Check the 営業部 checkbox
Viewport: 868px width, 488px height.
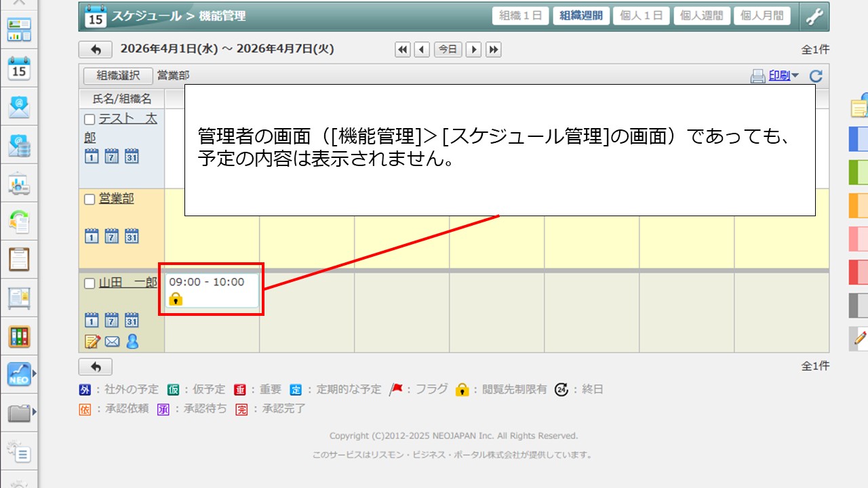click(90, 199)
